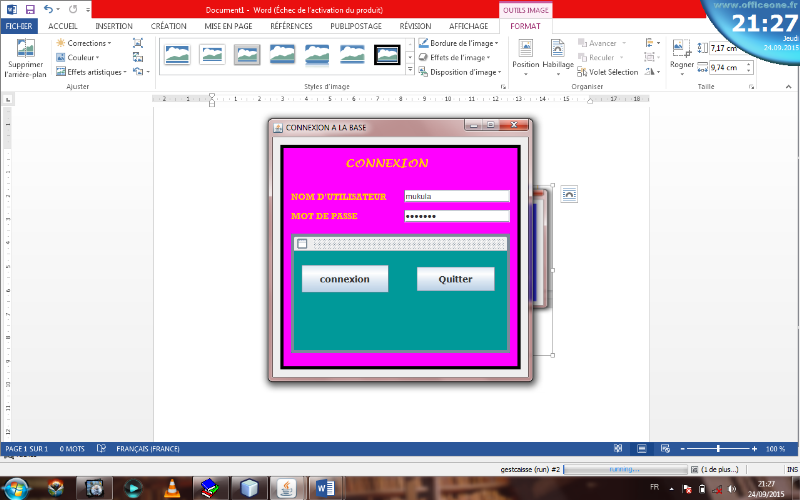
Task: Click the change picture icon
Action: [138, 57]
